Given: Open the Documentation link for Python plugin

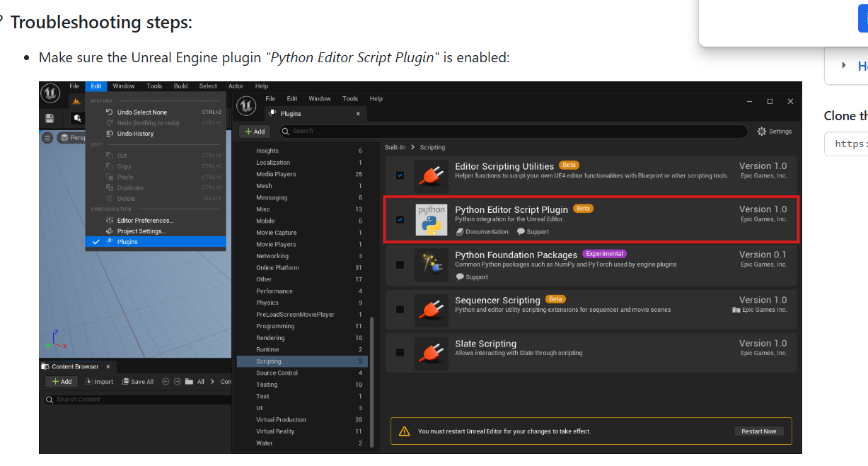Looking at the screenshot, I should coord(482,232).
